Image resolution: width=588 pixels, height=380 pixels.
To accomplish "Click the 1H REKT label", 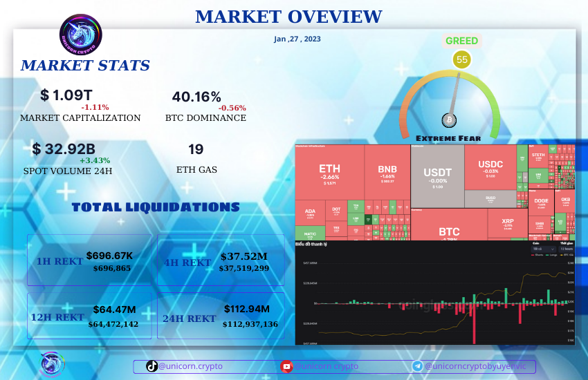I will pos(59,261).
